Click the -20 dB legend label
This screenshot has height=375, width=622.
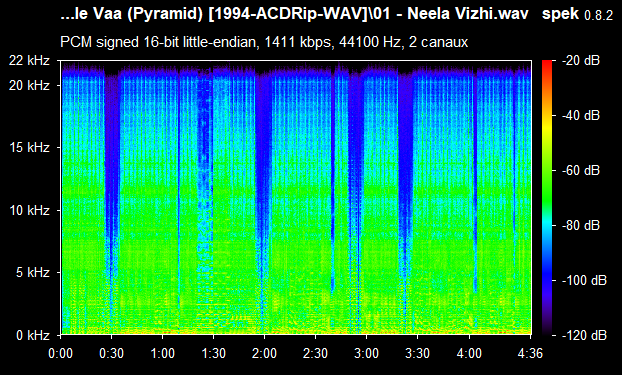[x=581, y=61]
